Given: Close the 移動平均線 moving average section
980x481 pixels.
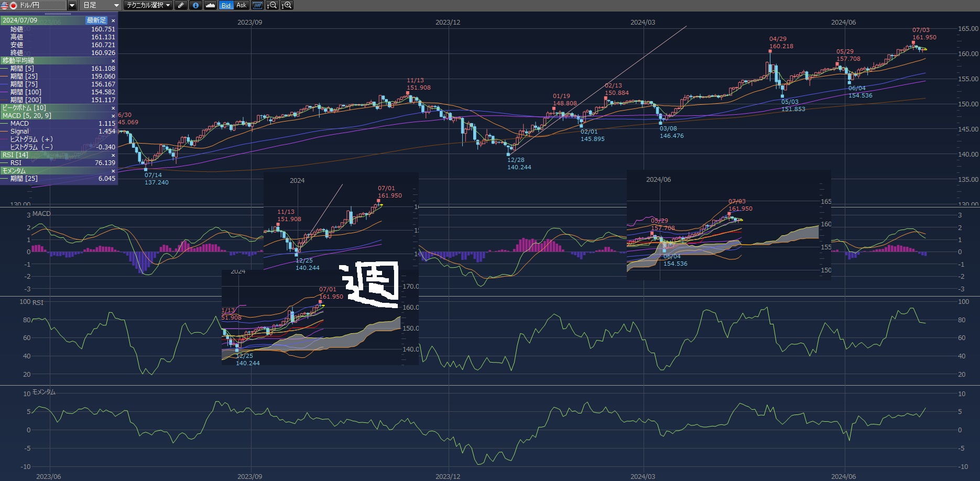Looking at the screenshot, I should click(x=113, y=61).
